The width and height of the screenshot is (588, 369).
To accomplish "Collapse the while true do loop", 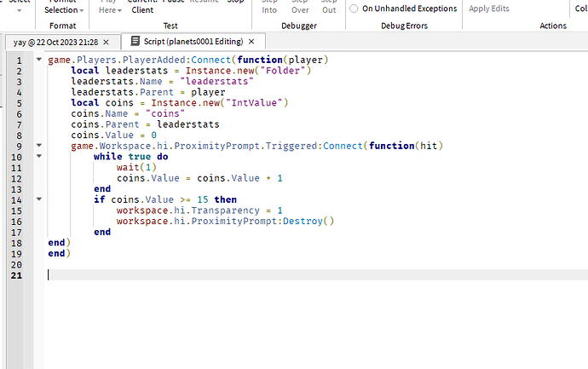I will [x=39, y=157].
